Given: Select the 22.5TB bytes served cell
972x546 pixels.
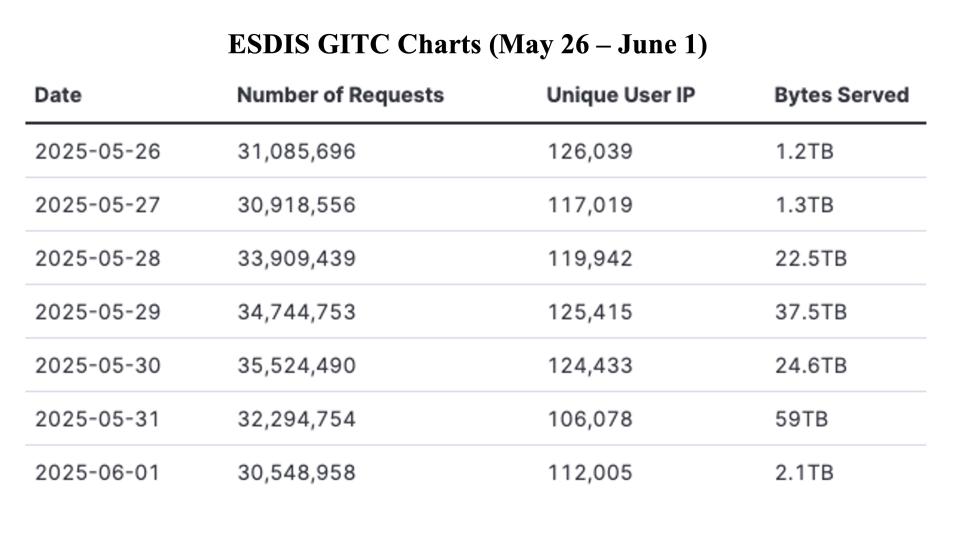Looking at the screenshot, I should click(x=811, y=258).
